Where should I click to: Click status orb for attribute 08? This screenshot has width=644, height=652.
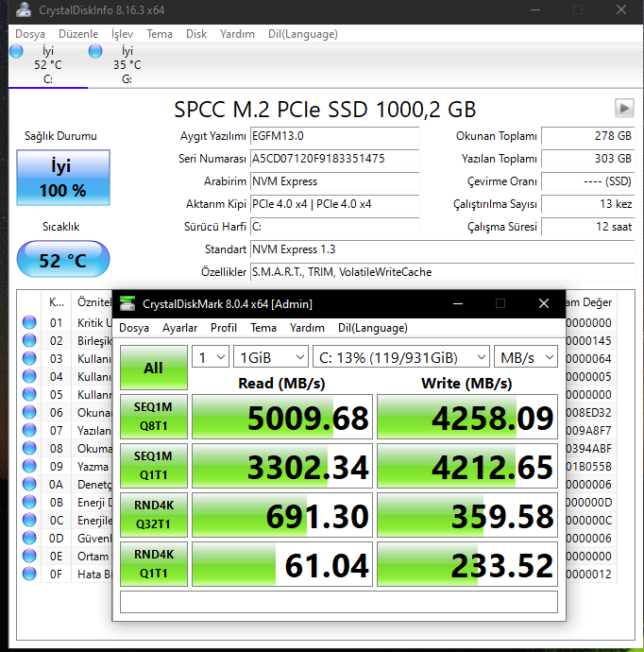click(29, 448)
